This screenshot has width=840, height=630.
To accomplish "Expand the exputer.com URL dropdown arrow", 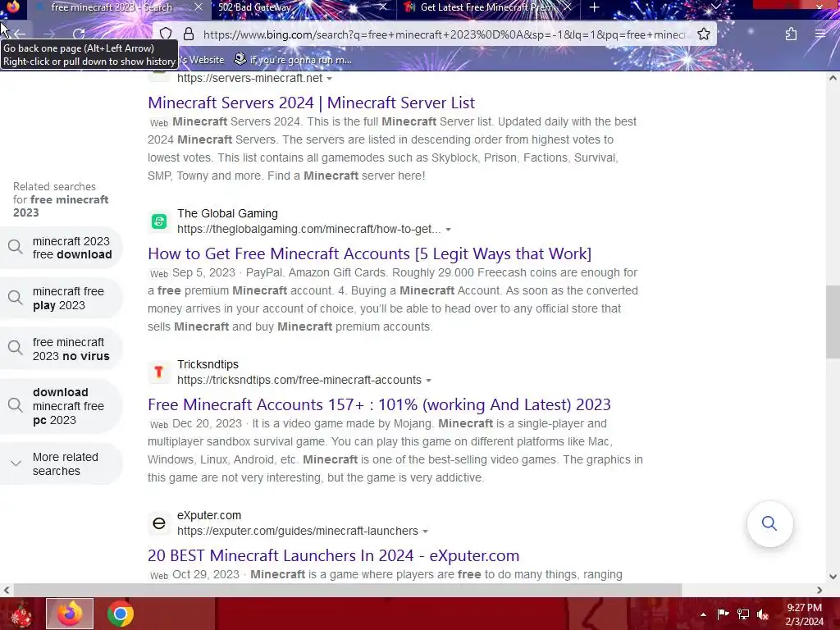I will coord(426,532).
